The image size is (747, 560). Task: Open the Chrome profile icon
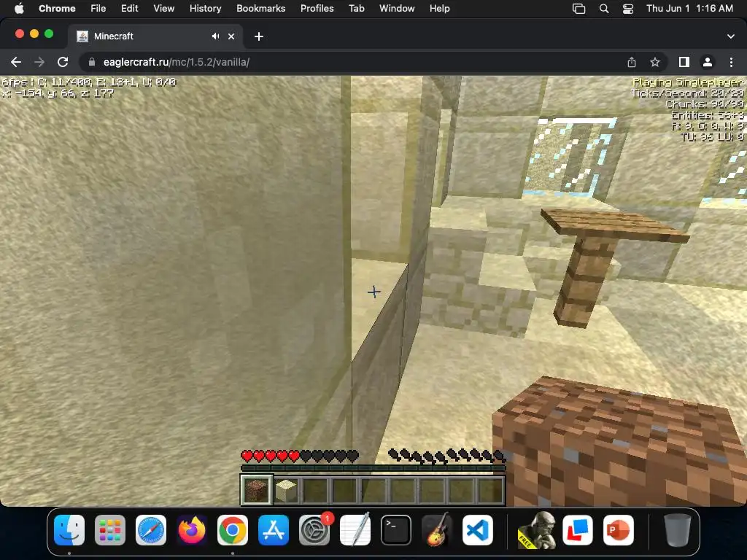click(708, 62)
